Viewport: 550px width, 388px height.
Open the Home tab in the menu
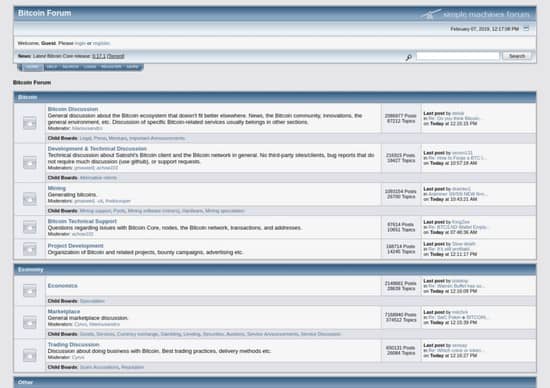(32, 67)
